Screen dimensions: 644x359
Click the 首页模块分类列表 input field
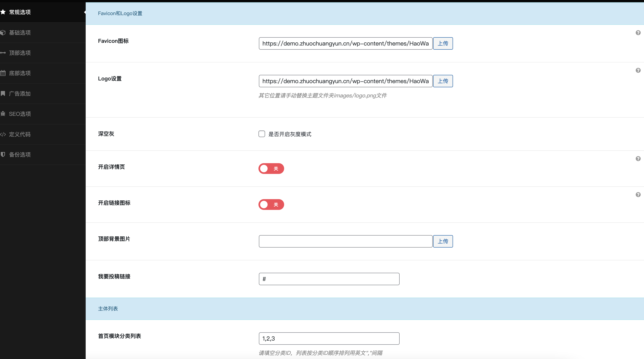[x=329, y=338]
